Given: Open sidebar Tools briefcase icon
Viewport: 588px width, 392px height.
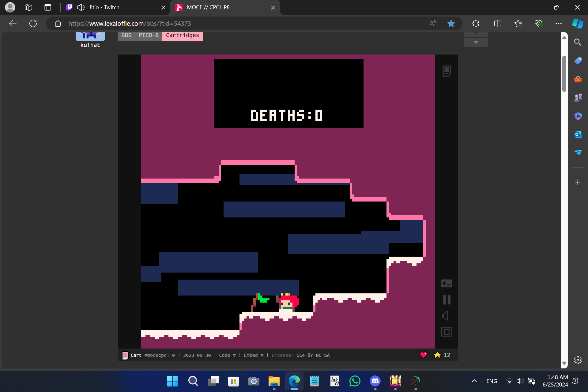Looking at the screenshot, I should [x=578, y=79].
